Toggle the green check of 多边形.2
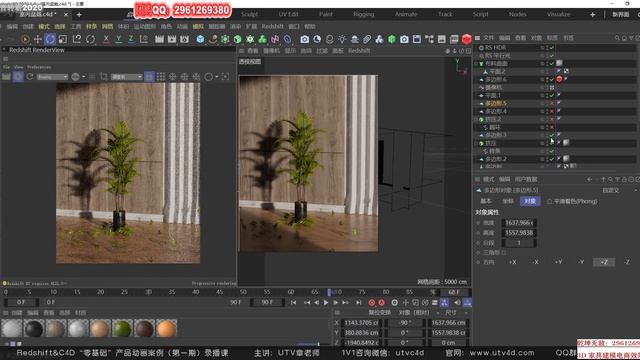The width and height of the screenshot is (640, 360). point(552,159)
